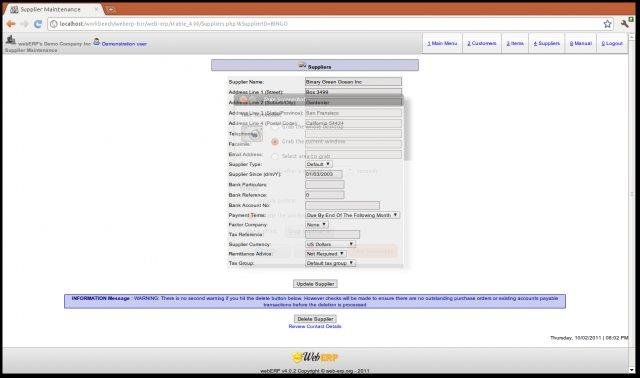Click the Bank Particulars field

[x=324, y=185]
